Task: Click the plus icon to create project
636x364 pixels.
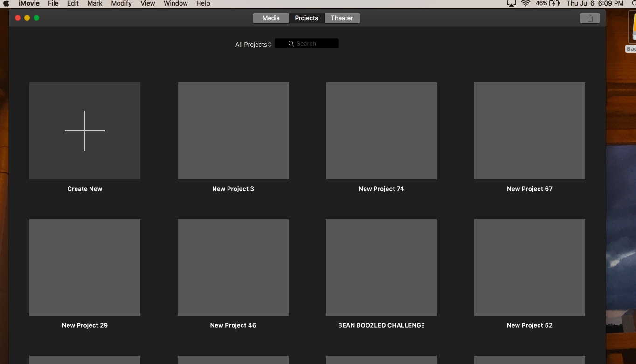Action: pyautogui.click(x=85, y=131)
